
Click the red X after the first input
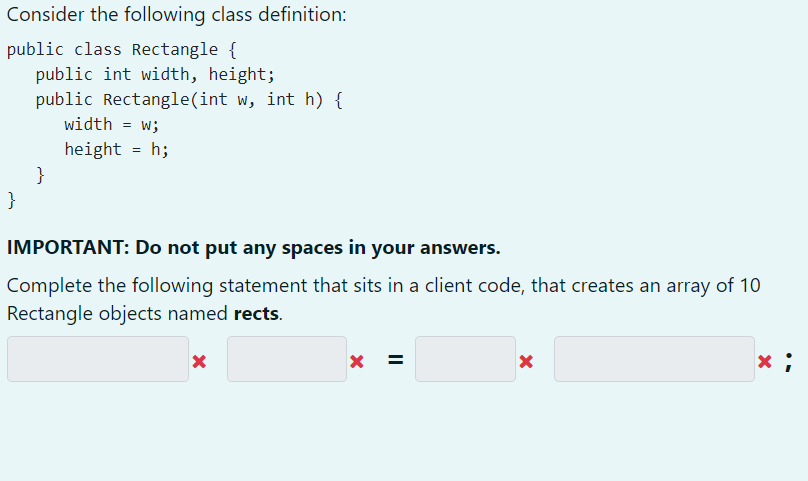[199, 361]
